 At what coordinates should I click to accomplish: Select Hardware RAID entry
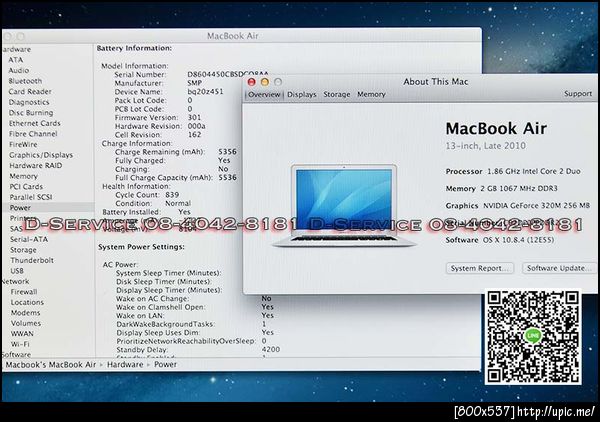pos(36,166)
